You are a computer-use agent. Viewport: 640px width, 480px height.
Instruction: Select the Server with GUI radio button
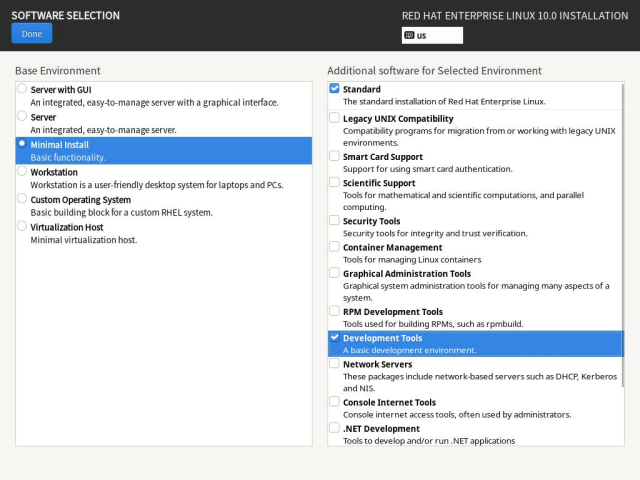22,89
